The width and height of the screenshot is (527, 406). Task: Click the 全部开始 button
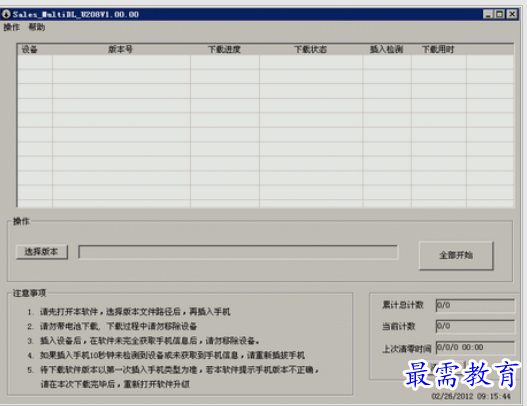(x=456, y=255)
